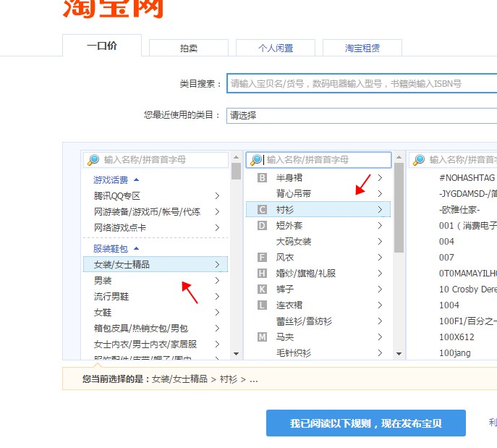Viewport: 497px width, 448px height.
Task: Click first column scrollbar up arrow
Action: click(236, 157)
